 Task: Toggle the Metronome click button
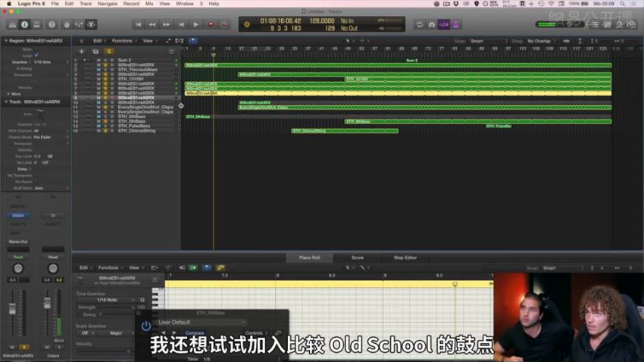coord(456,25)
